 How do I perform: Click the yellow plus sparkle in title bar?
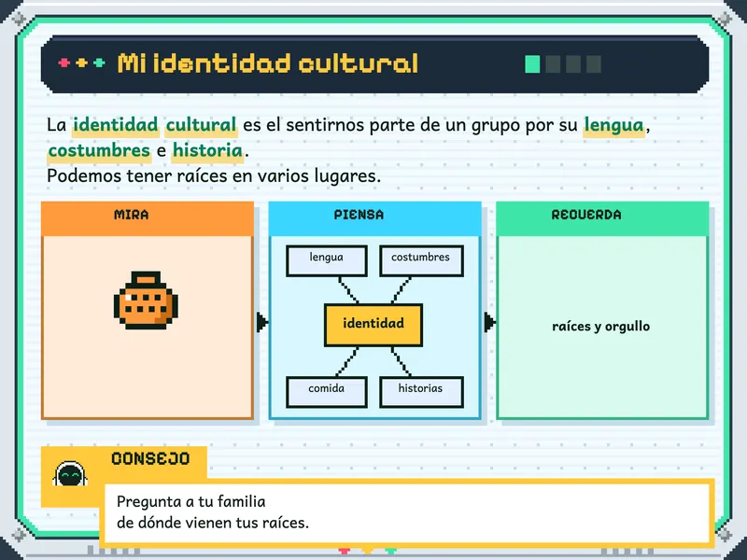pyautogui.click(x=81, y=63)
